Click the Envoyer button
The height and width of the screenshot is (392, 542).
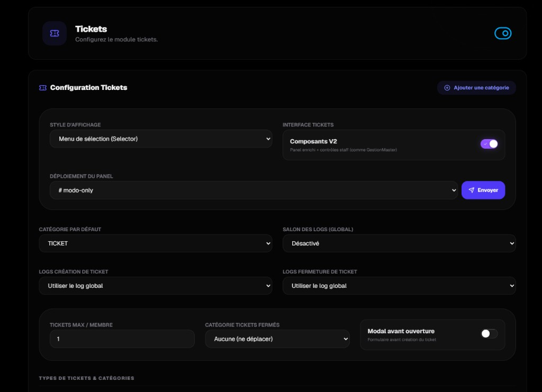pos(483,190)
